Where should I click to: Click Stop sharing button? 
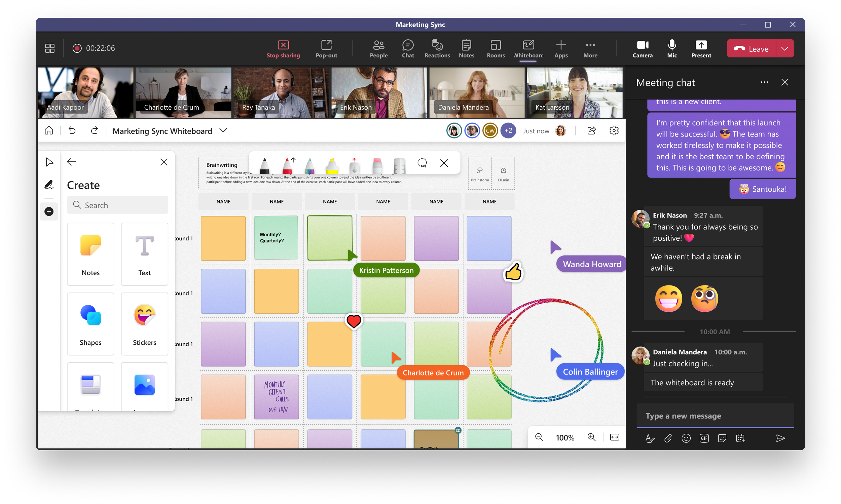(x=283, y=48)
